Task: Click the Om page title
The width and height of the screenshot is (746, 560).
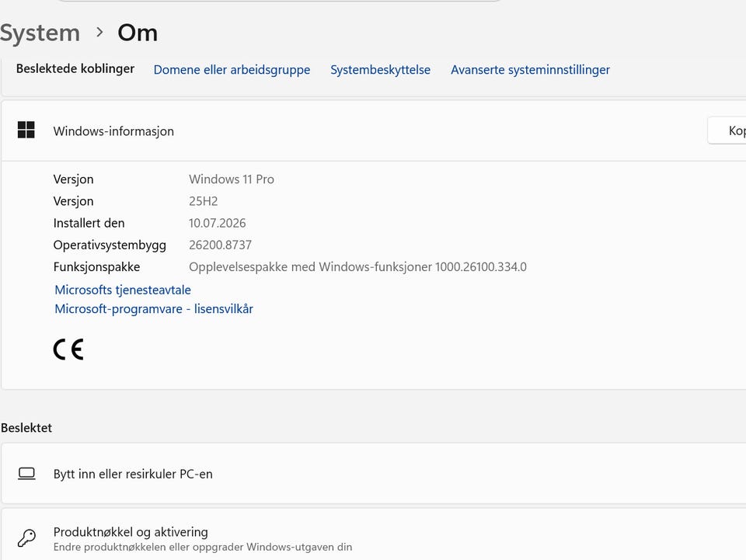Action: pyautogui.click(x=138, y=33)
